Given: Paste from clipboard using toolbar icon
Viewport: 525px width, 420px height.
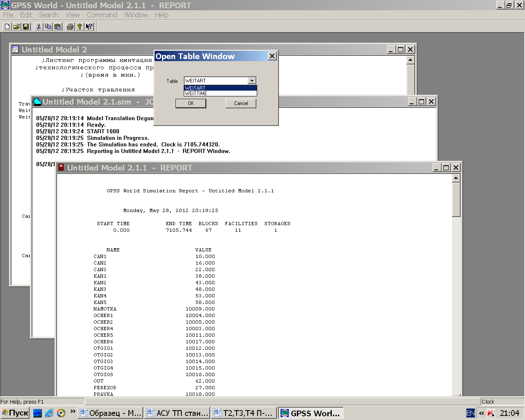Looking at the screenshot, I should pos(58,27).
